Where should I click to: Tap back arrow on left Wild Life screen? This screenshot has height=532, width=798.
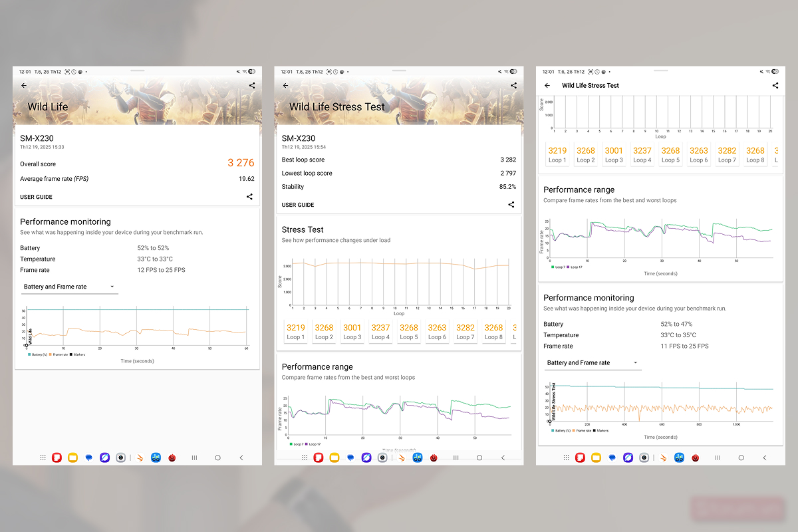pos(24,86)
